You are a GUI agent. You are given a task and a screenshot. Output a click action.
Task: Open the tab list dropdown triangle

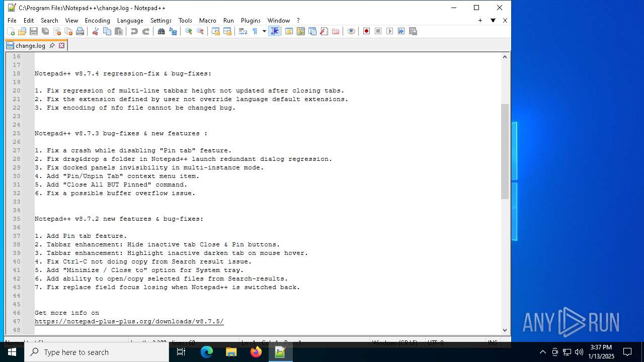click(x=493, y=21)
